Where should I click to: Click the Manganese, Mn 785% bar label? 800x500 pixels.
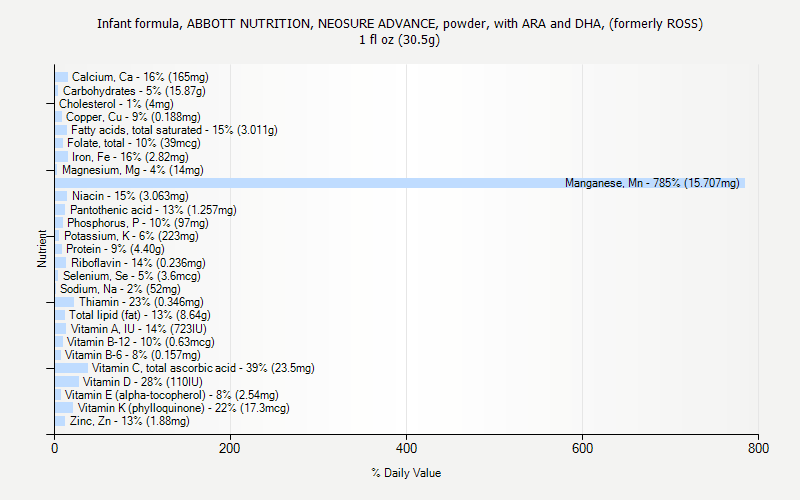tap(652, 183)
